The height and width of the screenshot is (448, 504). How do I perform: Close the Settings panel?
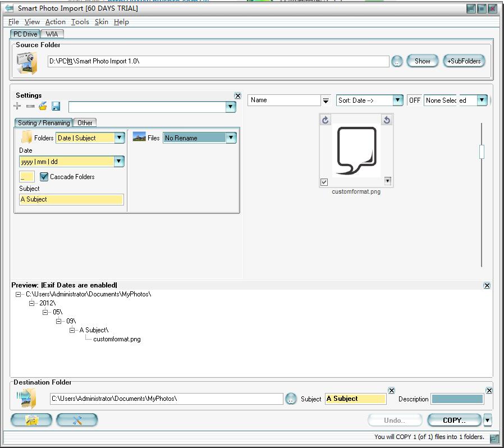click(x=237, y=95)
